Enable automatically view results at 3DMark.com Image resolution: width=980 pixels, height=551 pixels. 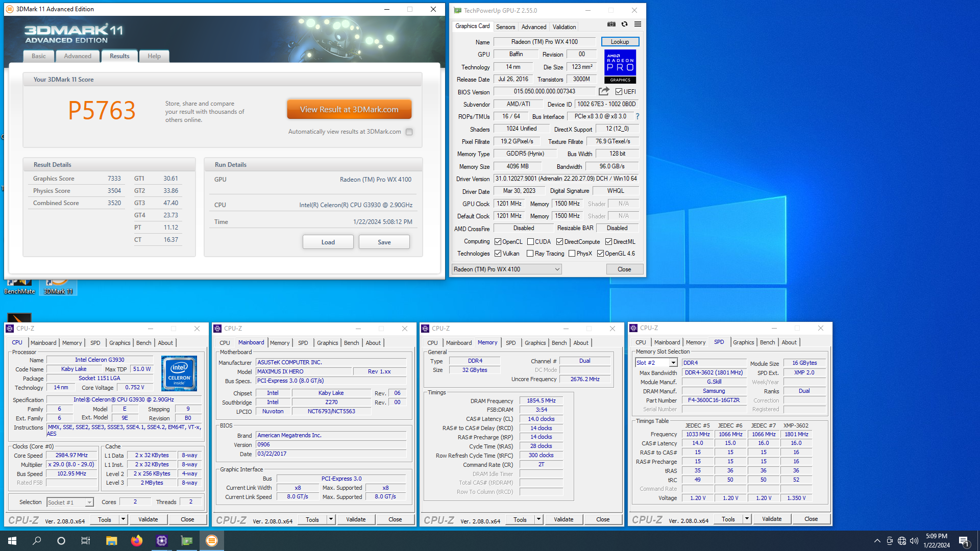409,132
